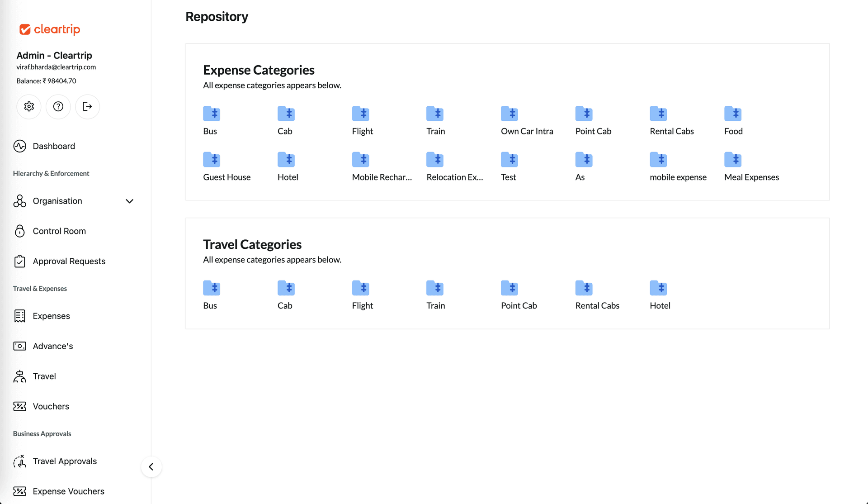The image size is (868, 504).
Task: Open the Hotel folder under Travel Categories
Action: pos(659,288)
